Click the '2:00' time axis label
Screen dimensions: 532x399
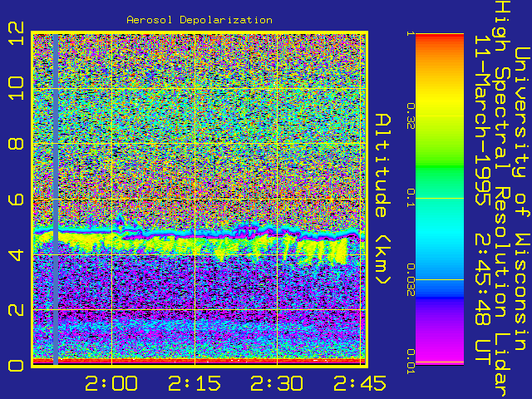[111, 384]
